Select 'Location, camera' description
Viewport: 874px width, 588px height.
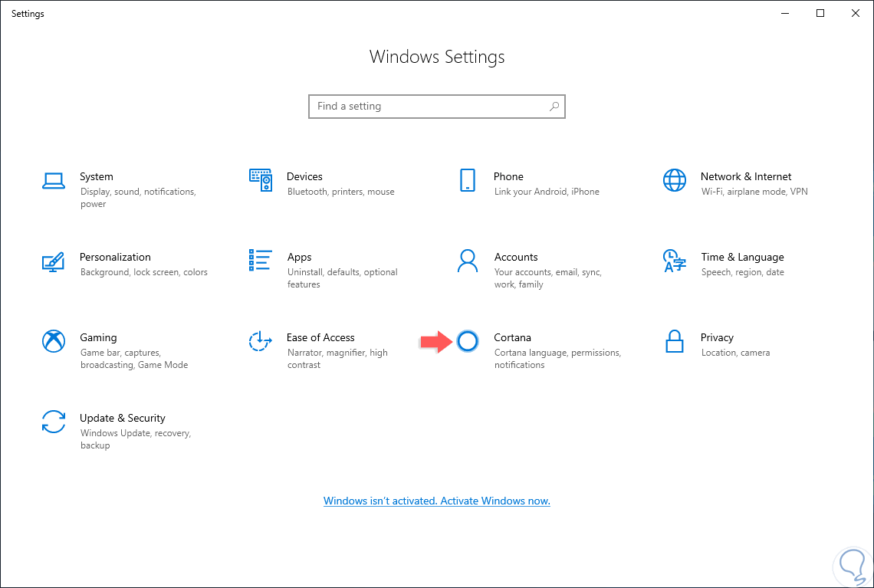pos(735,353)
